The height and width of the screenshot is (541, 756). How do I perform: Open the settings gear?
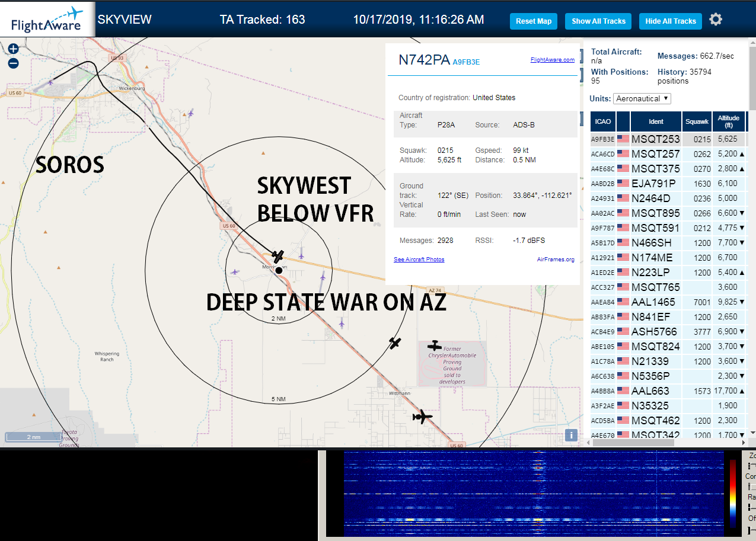click(716, 20)
